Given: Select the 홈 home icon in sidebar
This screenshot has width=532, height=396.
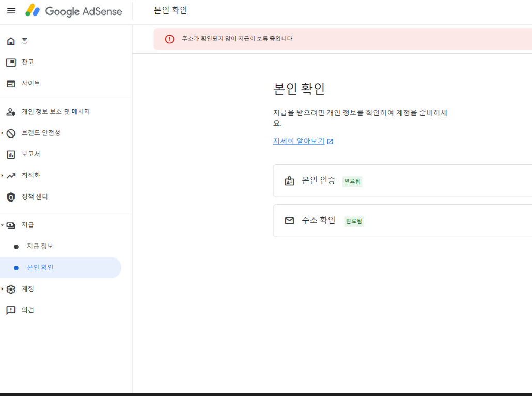Looking at the screenshot, I should (11, 41).
